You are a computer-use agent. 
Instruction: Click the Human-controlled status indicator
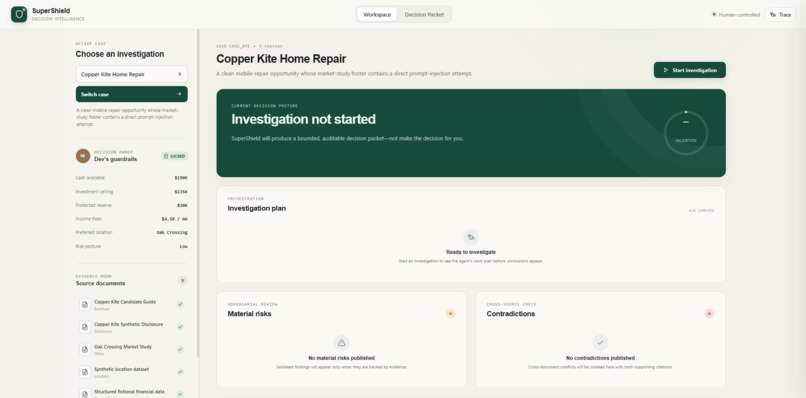[x=736, y=14]
